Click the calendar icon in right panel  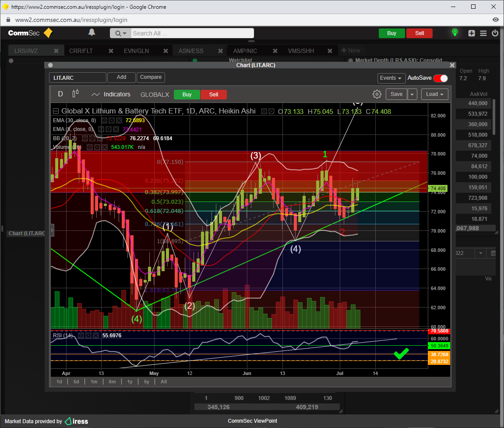[493, 253]
